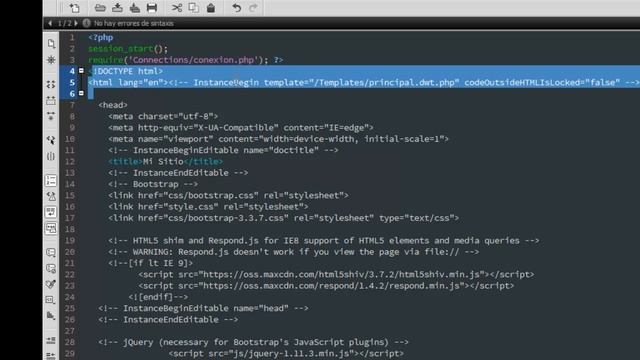
Task: Cut selection with the scissors icon
Action: coord(177,8)
